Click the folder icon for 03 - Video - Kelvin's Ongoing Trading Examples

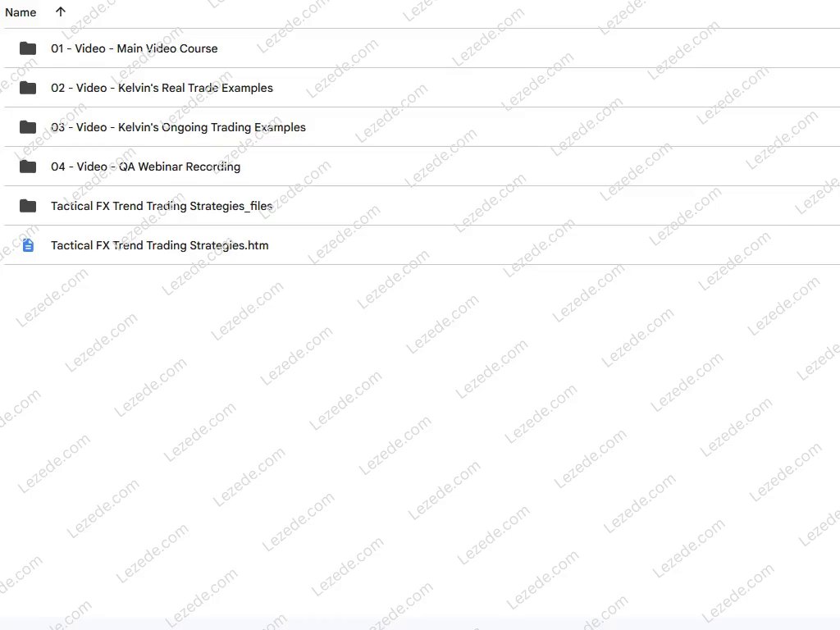pyautogui.click(x=28, y=127)
